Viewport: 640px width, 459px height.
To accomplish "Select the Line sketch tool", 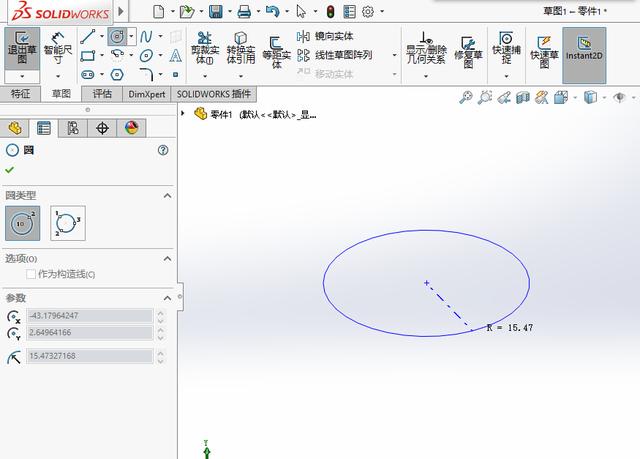I will (88, 36).
